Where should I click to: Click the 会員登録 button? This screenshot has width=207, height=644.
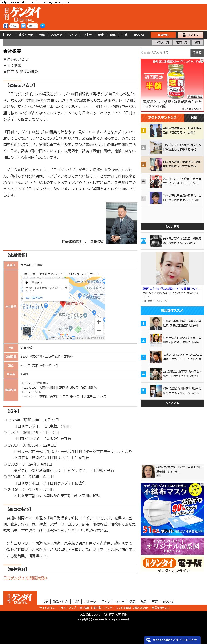pyautogui.click(x=163, y=35)
